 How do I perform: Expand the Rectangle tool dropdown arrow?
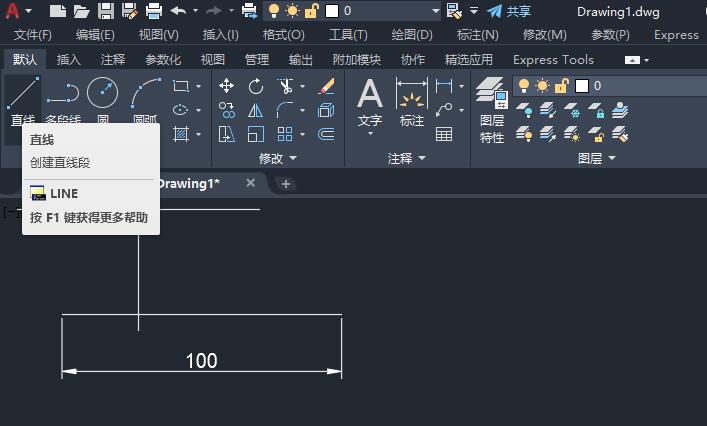[x=198, y=86]
